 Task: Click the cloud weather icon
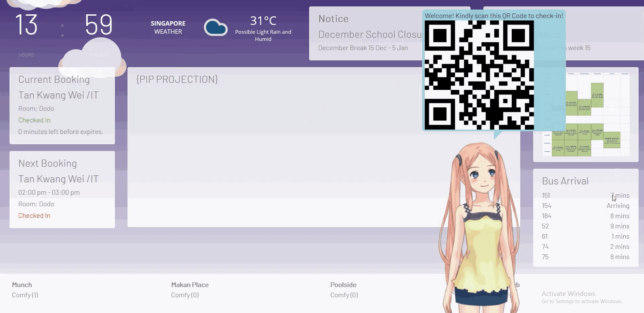[x=216, y=28]
